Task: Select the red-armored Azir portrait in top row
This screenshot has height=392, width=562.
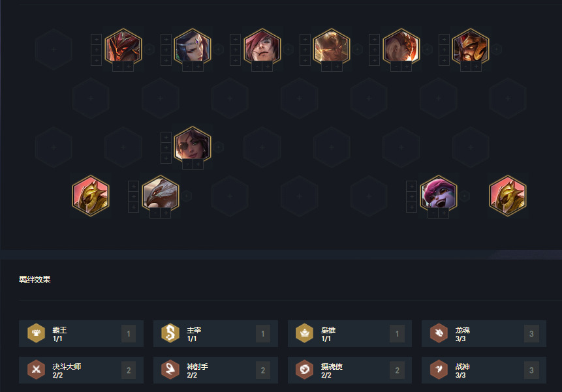Action: coord(123,46)
